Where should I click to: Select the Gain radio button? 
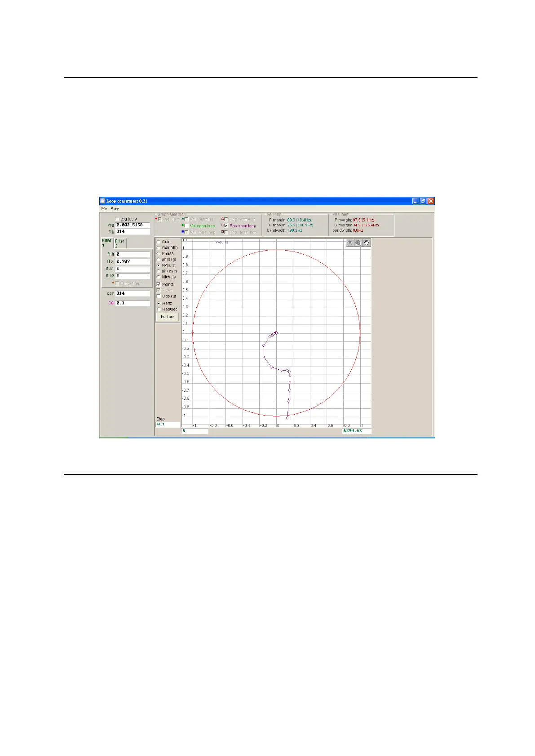tap(159, 242)
